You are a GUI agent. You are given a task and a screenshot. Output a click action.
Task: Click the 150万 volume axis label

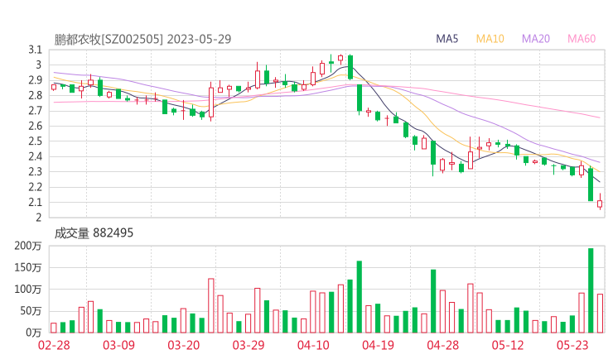[x=28, y=268]
